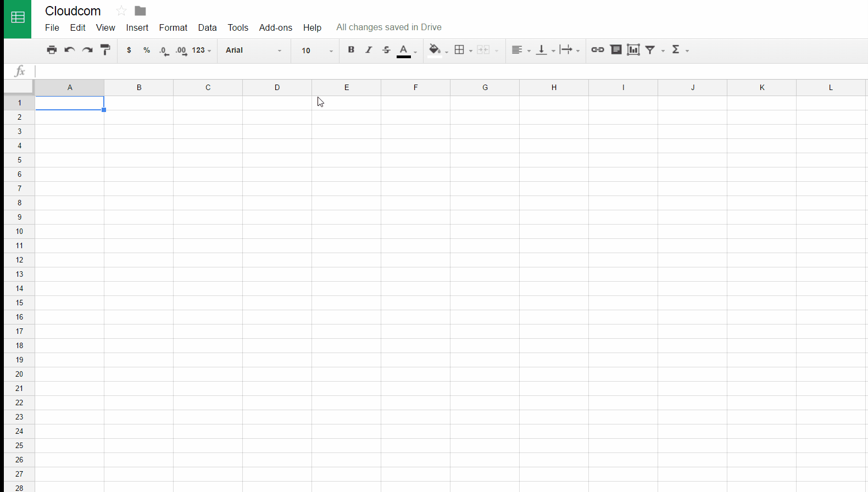Open the move to folder icon
This screenshot has height=492, width=868.
tap(140, 11)
